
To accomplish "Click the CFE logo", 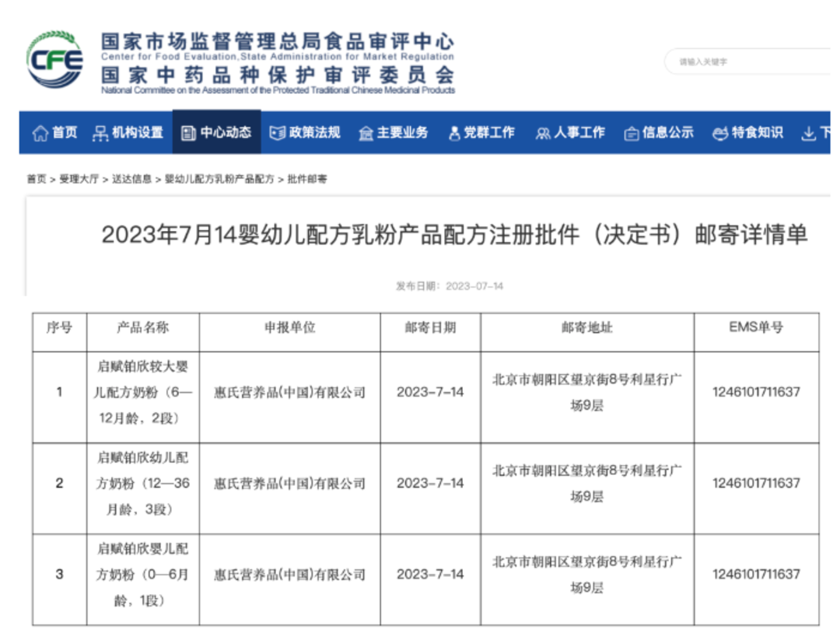I will (x=54, y=59).
